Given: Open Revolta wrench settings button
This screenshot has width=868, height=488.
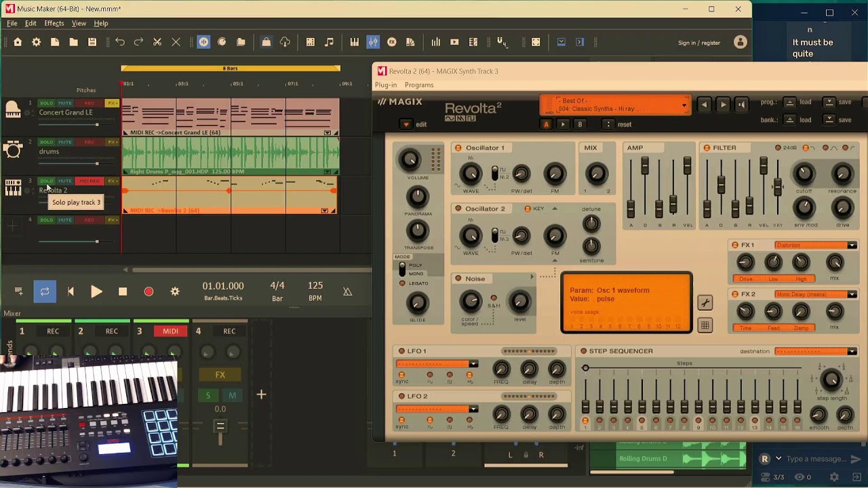Looking at the screenshot, I should (x=705, y=303).
